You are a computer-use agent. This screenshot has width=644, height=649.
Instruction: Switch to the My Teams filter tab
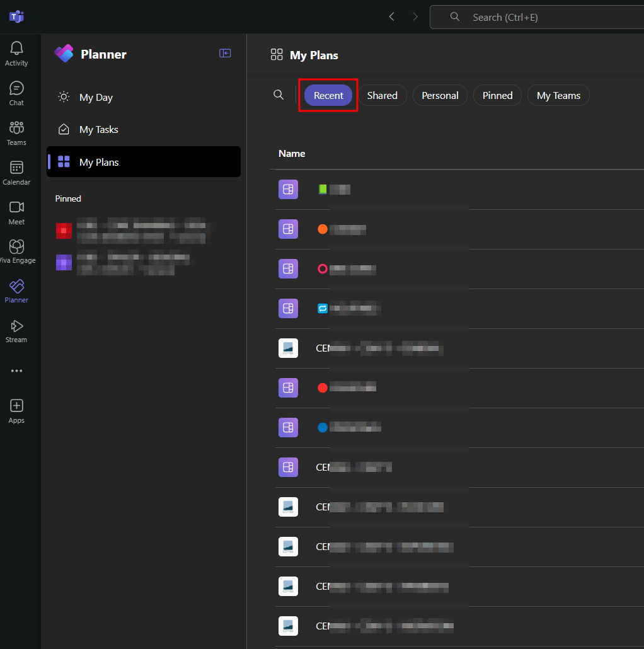[x=558, y=95]
